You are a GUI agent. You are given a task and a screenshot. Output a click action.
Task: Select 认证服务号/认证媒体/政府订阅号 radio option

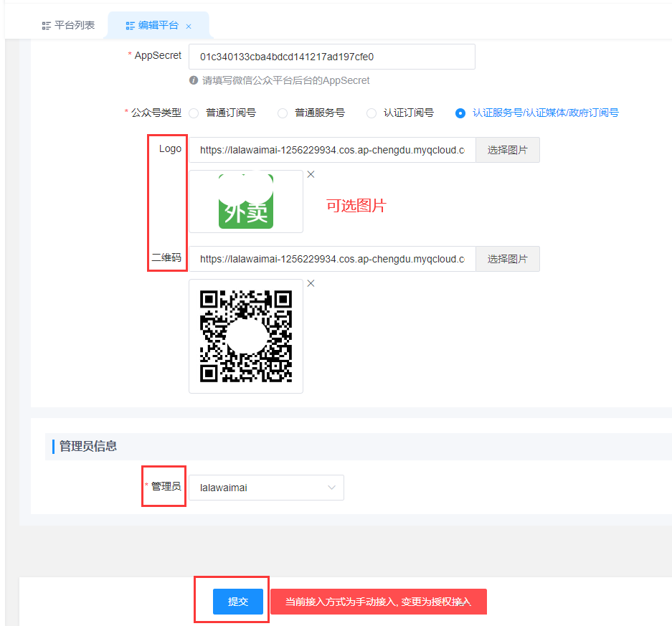pyautogui.click(x=460, y=113)
